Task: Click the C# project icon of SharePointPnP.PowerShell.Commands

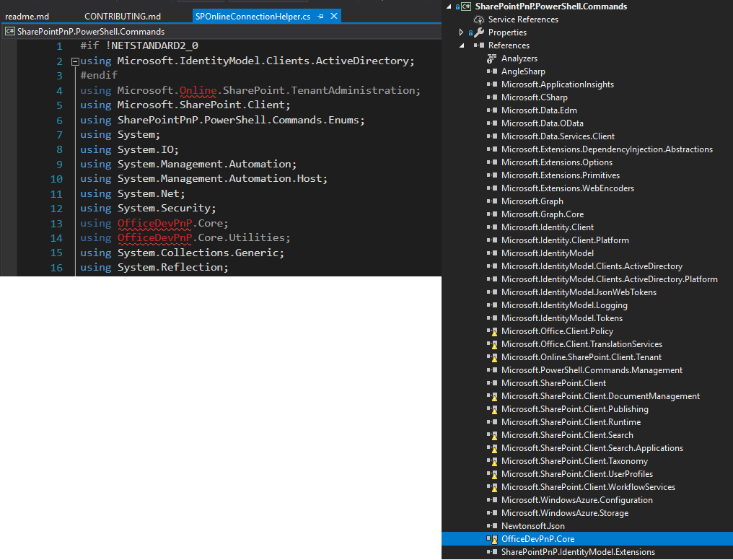Action: coord(466,6)
